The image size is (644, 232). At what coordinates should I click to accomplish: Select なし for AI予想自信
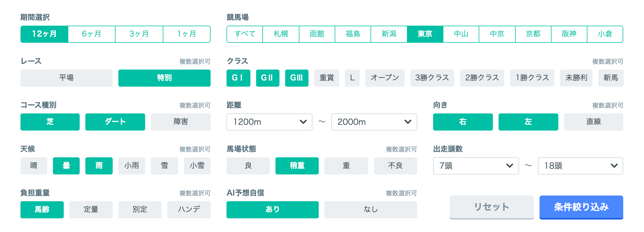(x=371, y=209)
